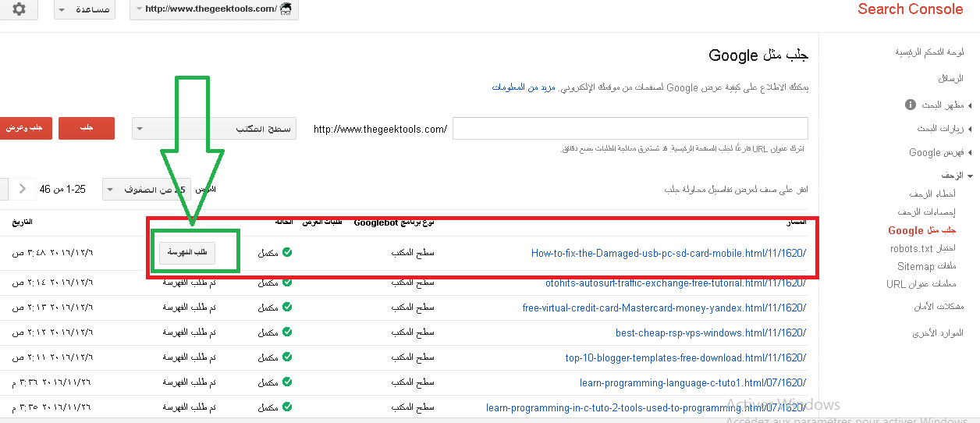980x423 pixels.
Task: Open الموارد الأخرى other resources
Action: click(x=939, y=332)
